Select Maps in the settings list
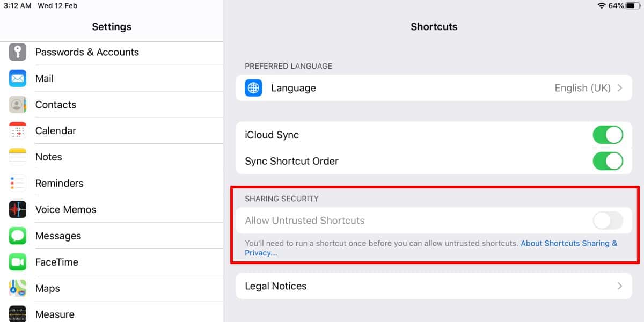The image size is (644, 322). click(48, 289)
